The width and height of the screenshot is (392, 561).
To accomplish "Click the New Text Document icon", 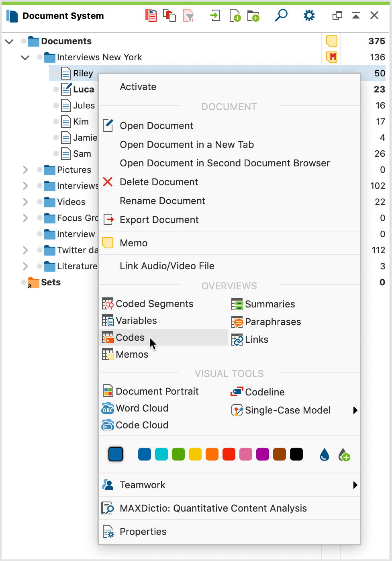I will tap(235, 16).
